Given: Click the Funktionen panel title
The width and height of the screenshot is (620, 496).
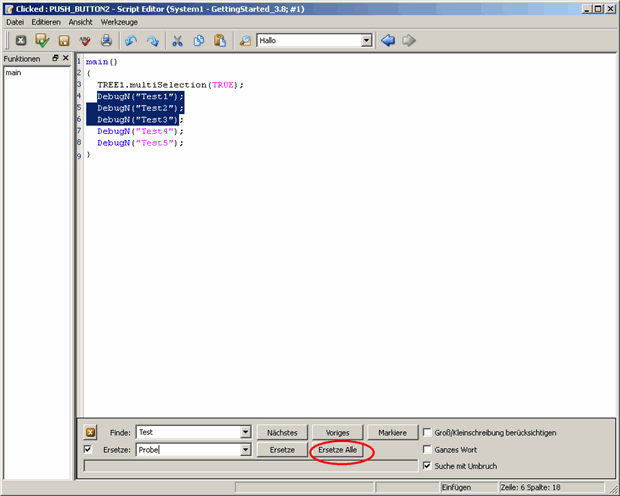Looking at the screenshot, I should click(x=22, y=59).
